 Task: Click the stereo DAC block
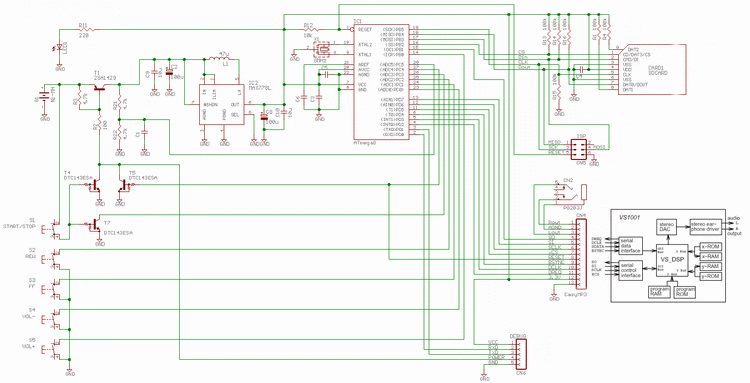[x=666, y=227]
